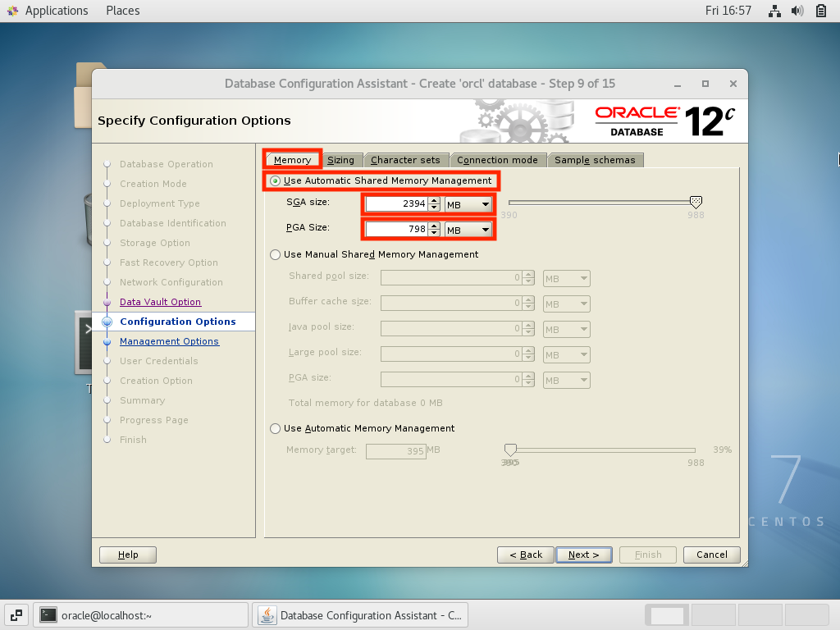840x630 pixels.
Task: Open manual PGA size unit dropdown
Action: pos(566,381)
